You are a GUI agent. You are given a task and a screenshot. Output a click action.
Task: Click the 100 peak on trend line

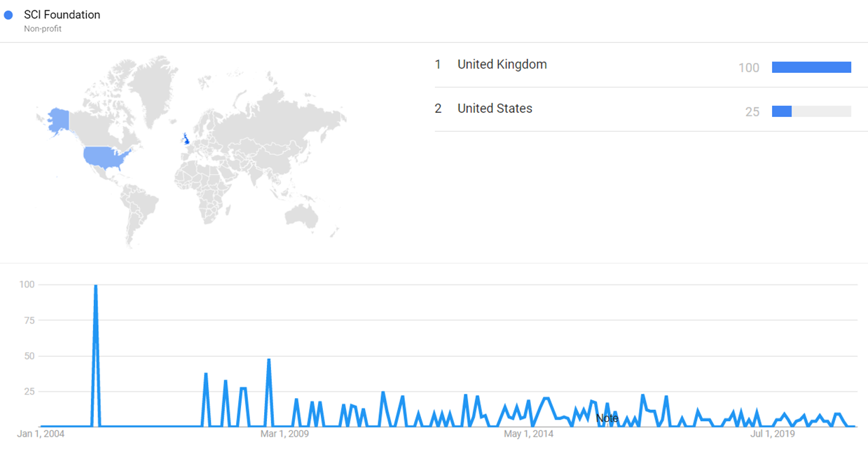coord(95,286)
